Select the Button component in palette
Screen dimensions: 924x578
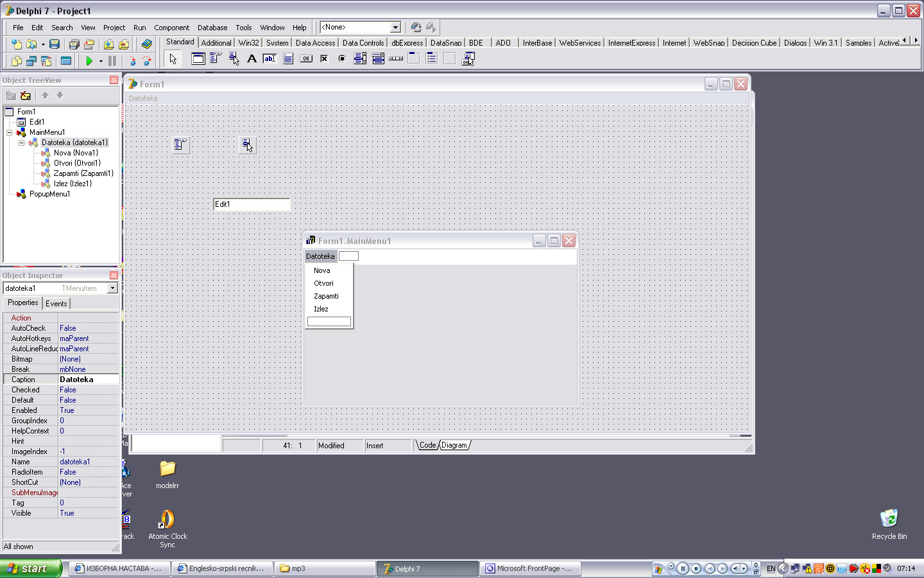tap(306, 58)
